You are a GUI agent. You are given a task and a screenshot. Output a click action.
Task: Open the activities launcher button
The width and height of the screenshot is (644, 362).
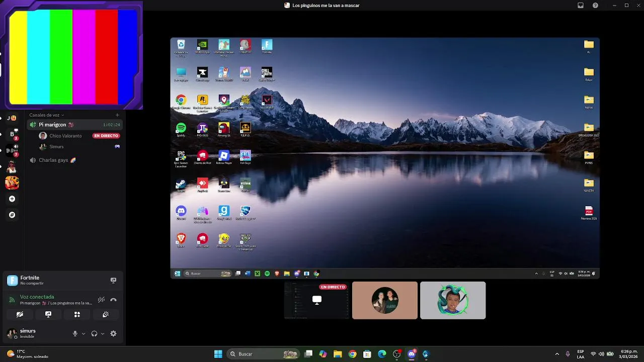tap(77, 314)
